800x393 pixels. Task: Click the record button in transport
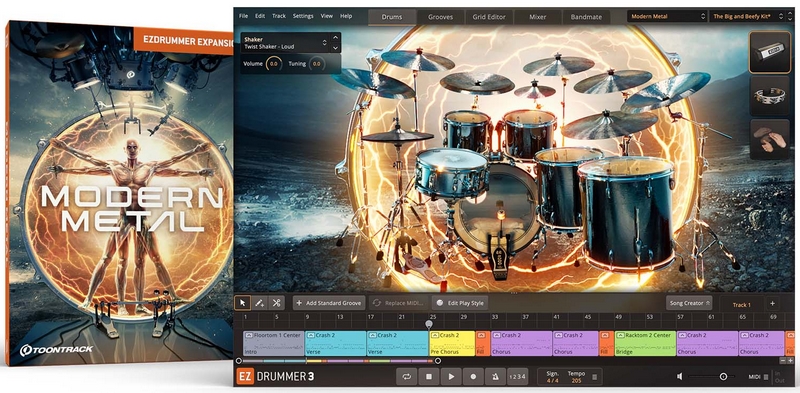pos(473,377)
